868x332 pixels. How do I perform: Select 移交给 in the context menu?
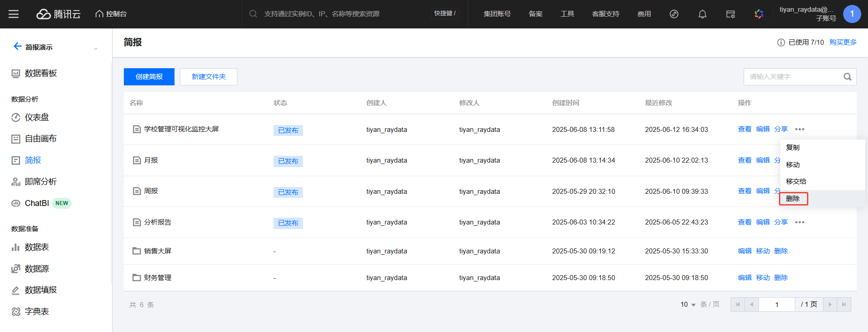click(796, 182)
